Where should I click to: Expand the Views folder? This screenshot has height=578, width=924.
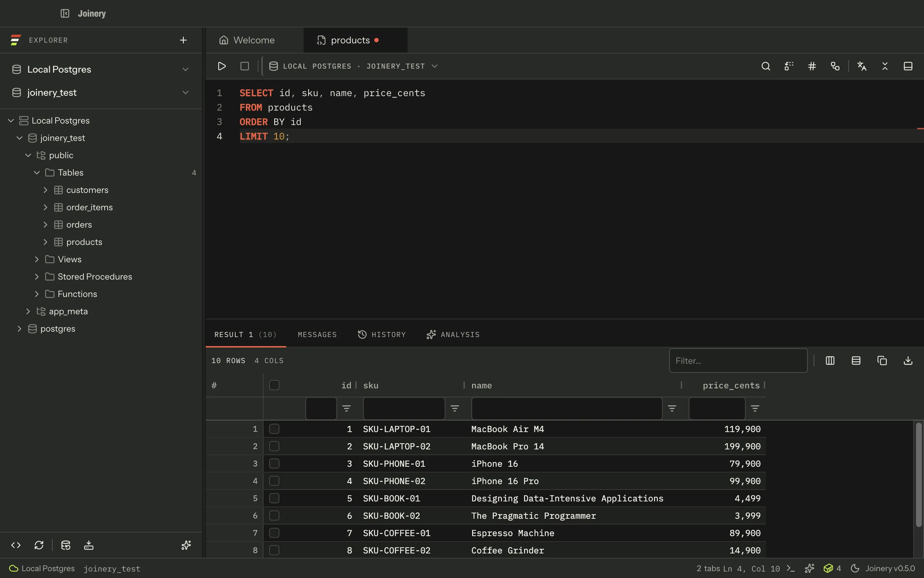coord(37,259)
